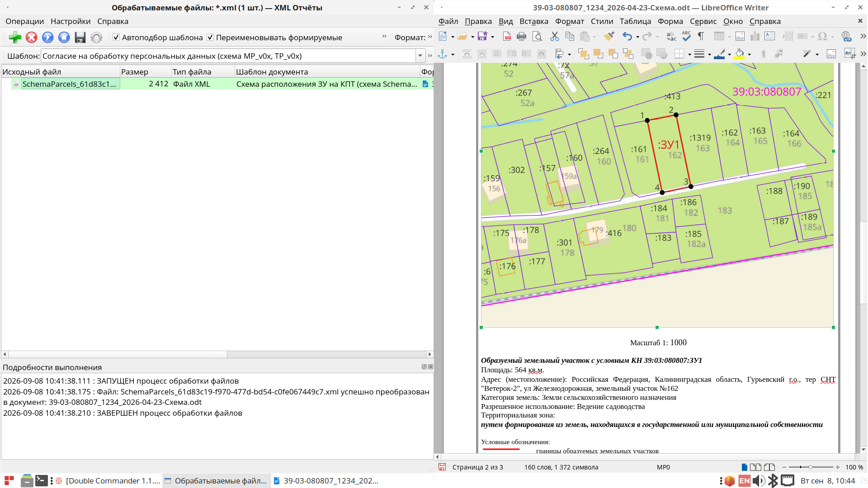The height and width of the screenshot is (488, 868).
Task: Select Book view in Writer status bar
Action: [x=769, y=467]
